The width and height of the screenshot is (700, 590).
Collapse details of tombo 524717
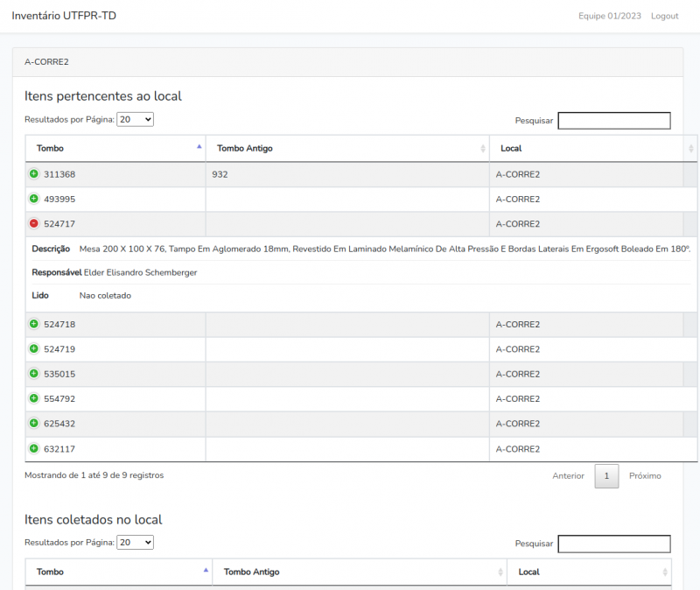pyautogui.click(x=34, y=223)
